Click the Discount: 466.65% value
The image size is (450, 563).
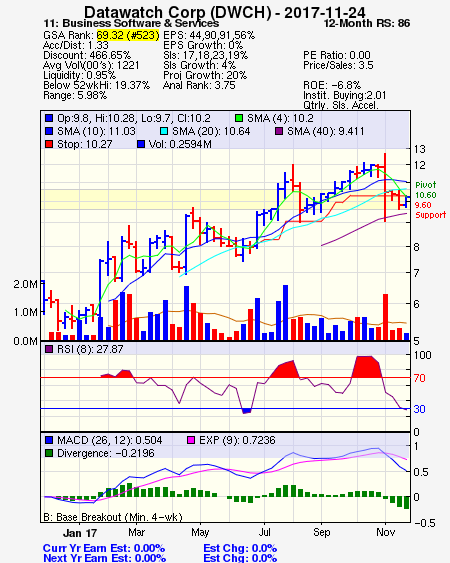coord(87,55)
